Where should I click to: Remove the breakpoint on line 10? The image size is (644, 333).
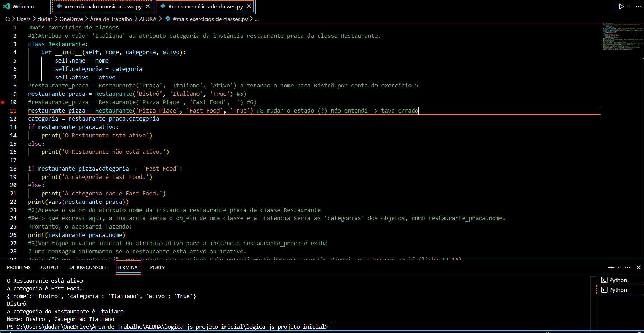tap(3, 102)
